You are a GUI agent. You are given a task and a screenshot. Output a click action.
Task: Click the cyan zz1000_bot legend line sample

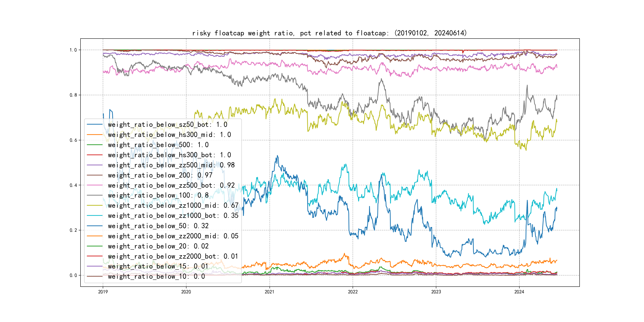click(95, 215)
